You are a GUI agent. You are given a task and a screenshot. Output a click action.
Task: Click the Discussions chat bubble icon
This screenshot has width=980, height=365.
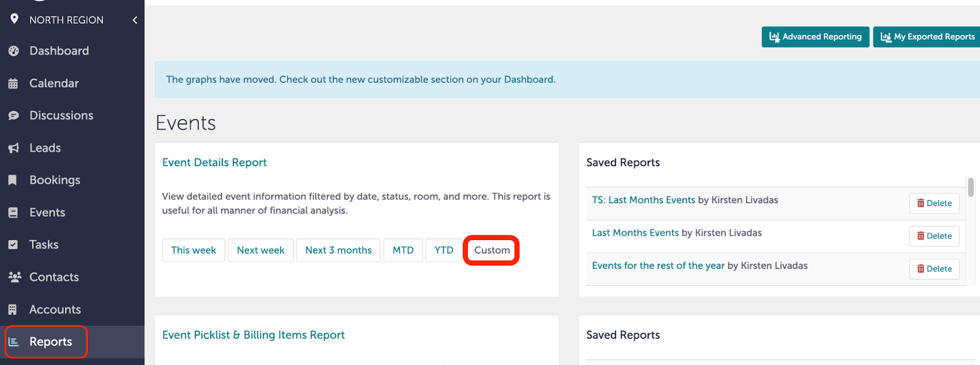tap(13, 116)
